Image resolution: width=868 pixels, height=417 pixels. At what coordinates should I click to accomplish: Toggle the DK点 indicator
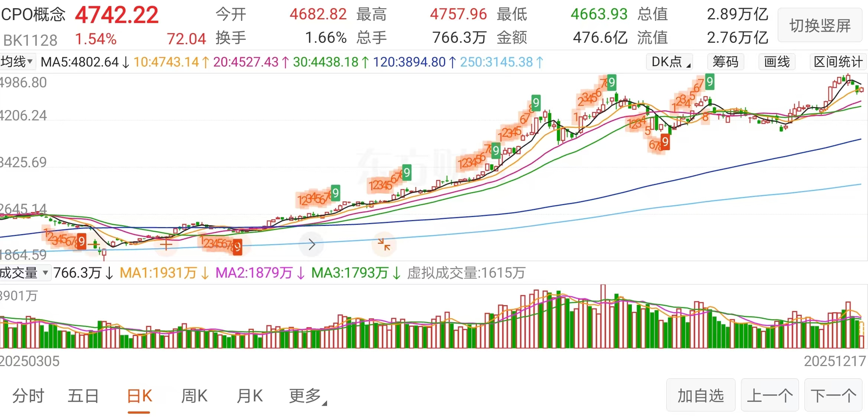670,62
